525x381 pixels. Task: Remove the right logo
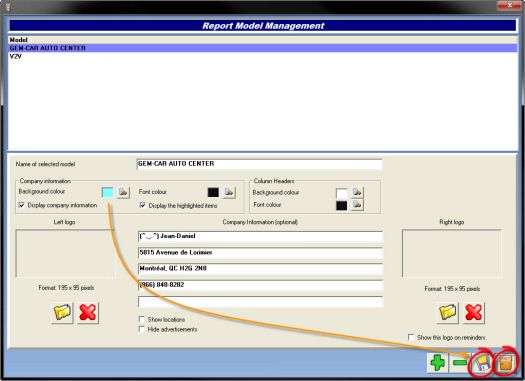473,313
